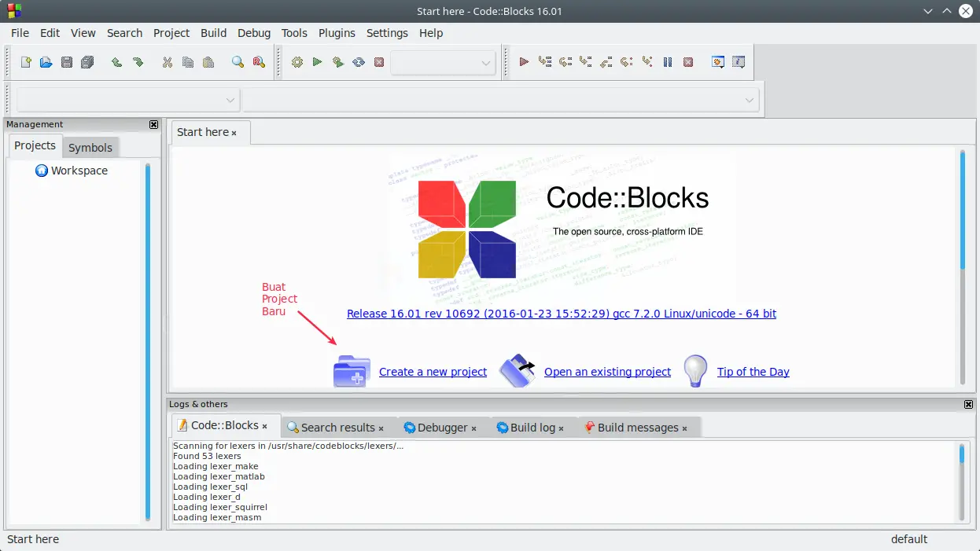Open the Debugging Windows icon on the toolbar

(717, 61)
